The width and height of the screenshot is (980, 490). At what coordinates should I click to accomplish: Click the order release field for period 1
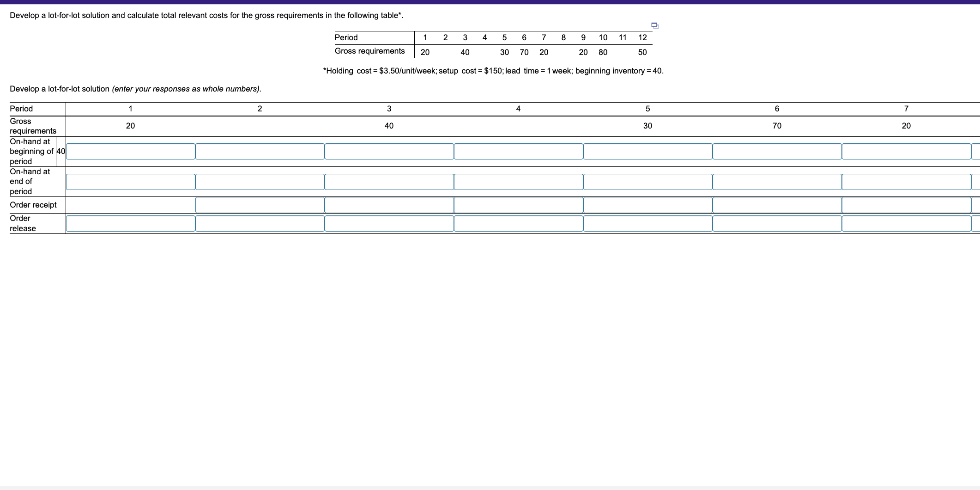tap(131, 223)
